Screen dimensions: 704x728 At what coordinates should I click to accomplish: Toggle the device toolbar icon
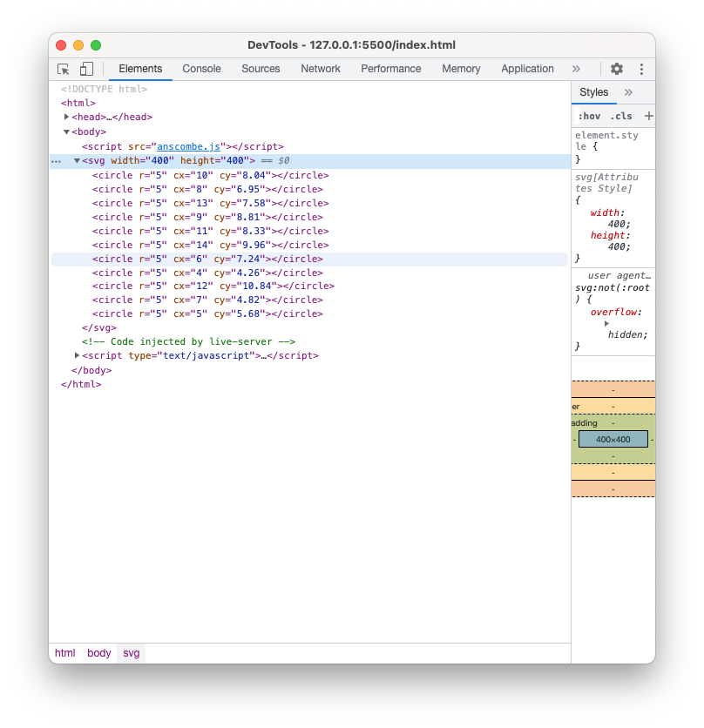(x=86, y=69)
